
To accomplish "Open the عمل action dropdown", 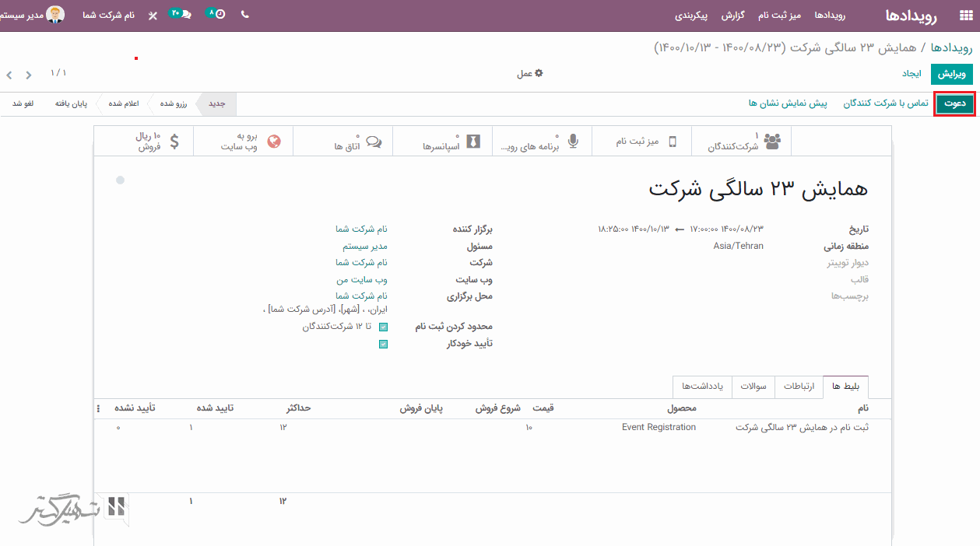I will (x=530, y=74).
